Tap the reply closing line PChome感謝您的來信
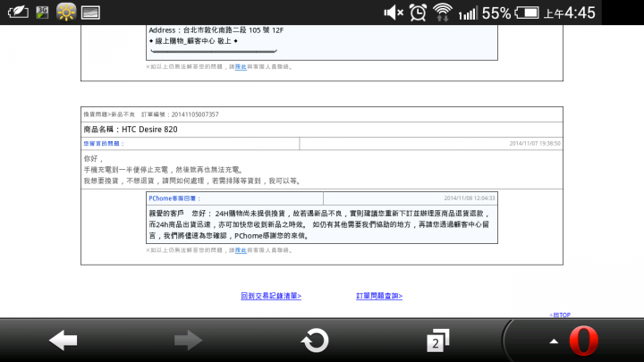The width and height of the screenshot is (644, 362). (x=272, y=236)
